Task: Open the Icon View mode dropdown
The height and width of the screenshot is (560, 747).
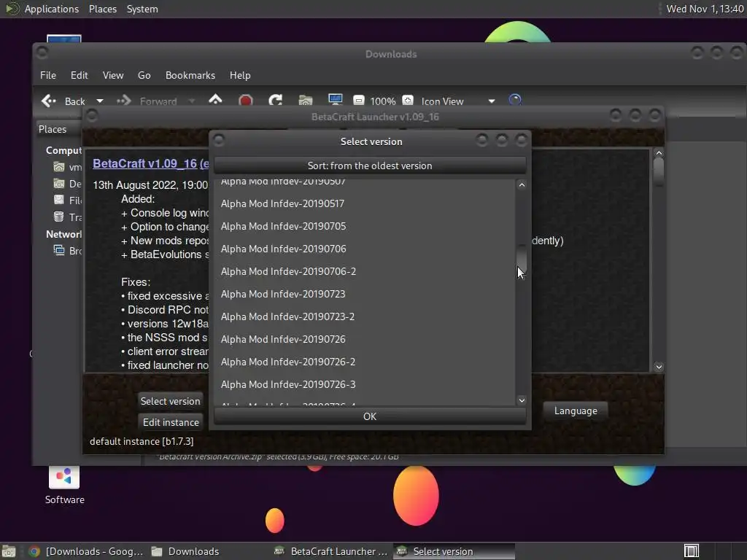Action: click(x=458, y=101)
